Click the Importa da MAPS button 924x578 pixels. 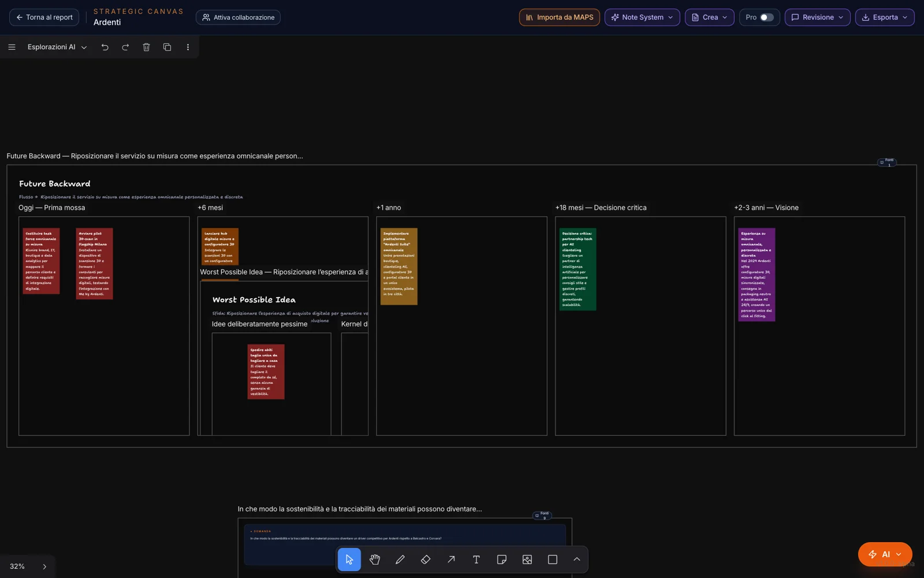coord(560,17)
